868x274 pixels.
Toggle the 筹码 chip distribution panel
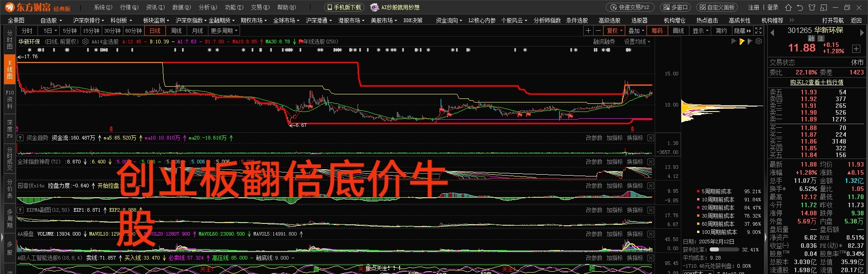[657, 31]
